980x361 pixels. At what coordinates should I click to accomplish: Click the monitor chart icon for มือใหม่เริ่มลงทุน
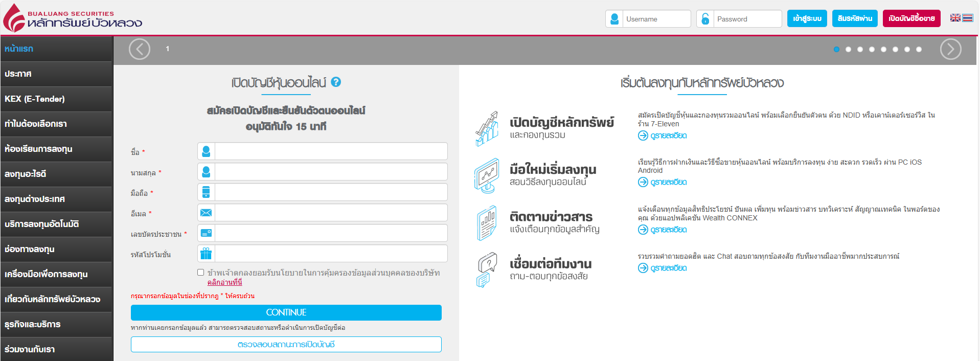[x=487, y=176]
